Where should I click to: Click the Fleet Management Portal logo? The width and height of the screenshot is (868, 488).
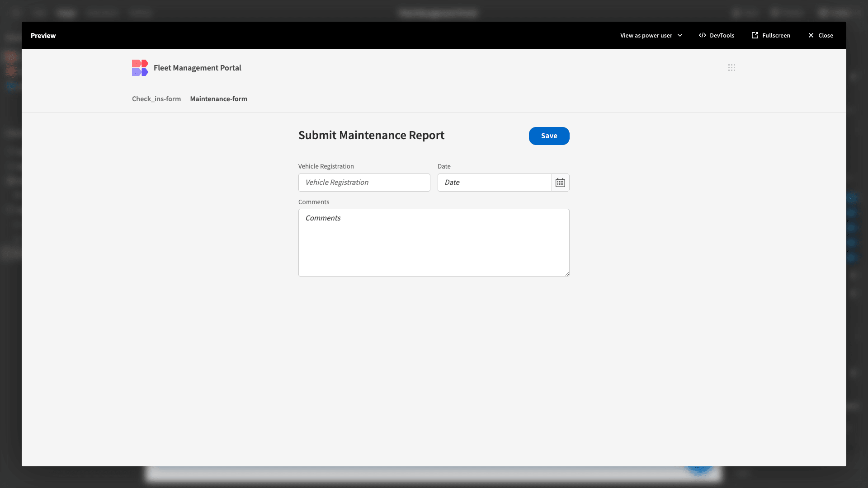tap(140, 68)
